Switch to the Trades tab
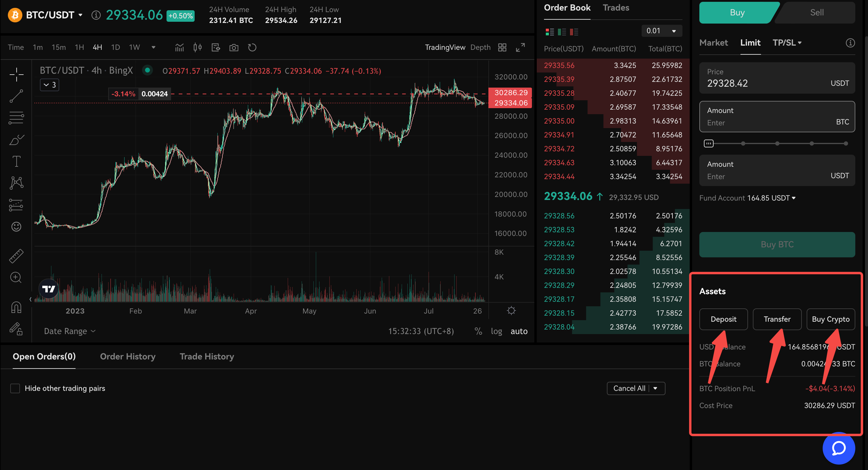The height and width of the screenshot is (470, 868). coord(616,8)
